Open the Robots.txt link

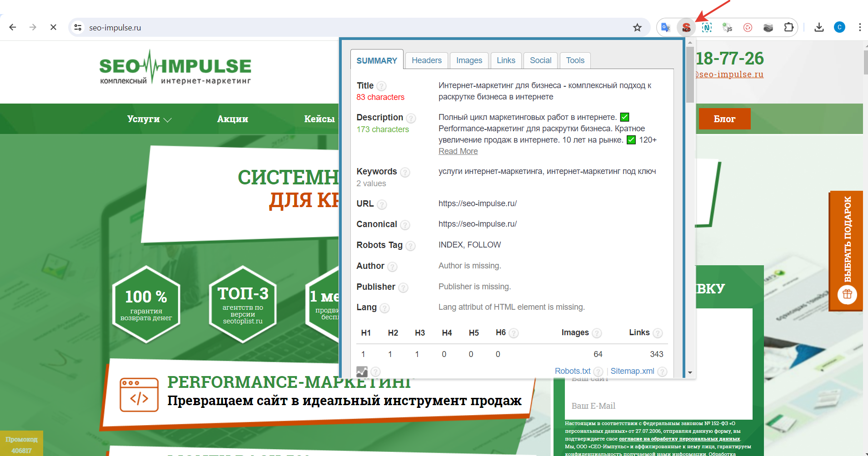coord(573,371)
